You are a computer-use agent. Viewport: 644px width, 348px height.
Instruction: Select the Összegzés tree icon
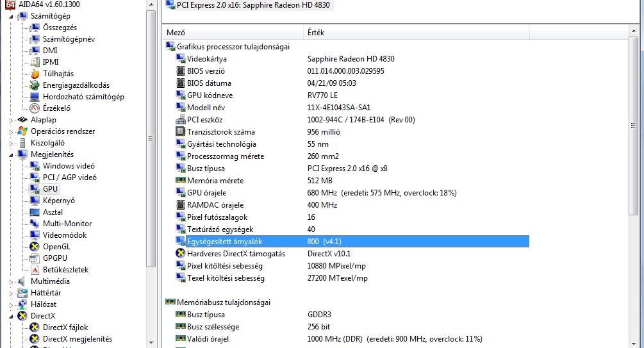35,28
